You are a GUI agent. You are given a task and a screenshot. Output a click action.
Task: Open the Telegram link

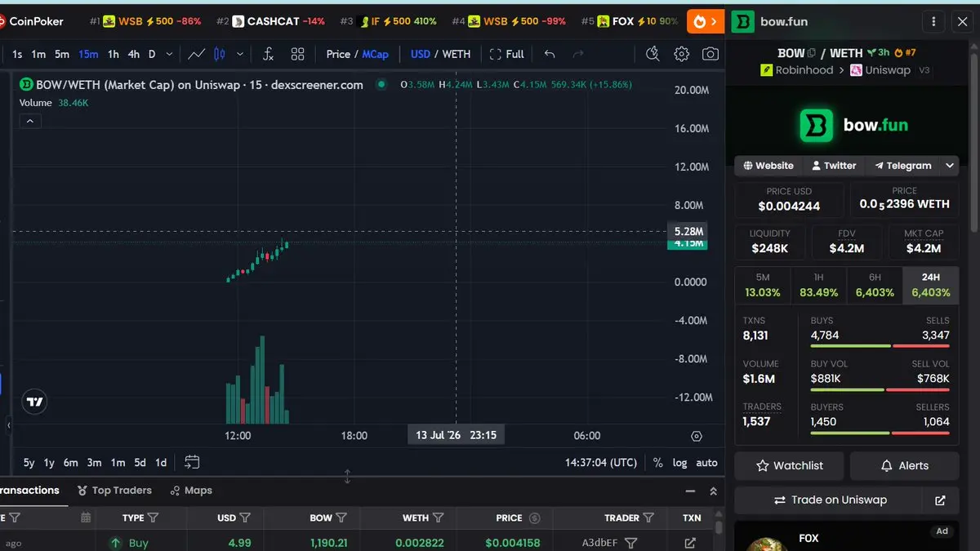click(x=903, y=165)
